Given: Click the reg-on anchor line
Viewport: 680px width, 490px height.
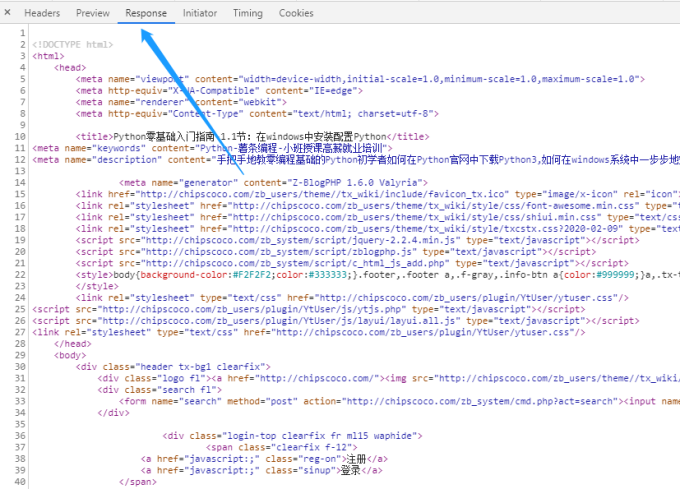Looking at the screenshot, I should 264,459.
